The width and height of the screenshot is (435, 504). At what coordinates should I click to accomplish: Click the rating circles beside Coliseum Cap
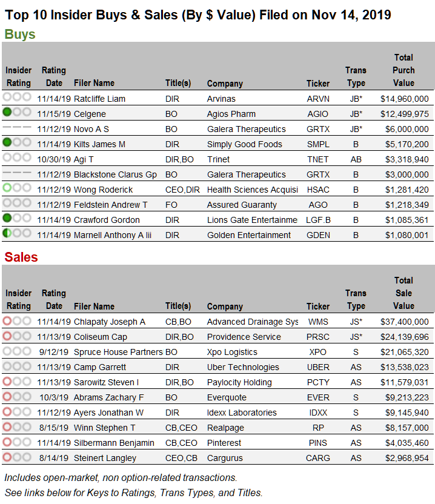16,336
